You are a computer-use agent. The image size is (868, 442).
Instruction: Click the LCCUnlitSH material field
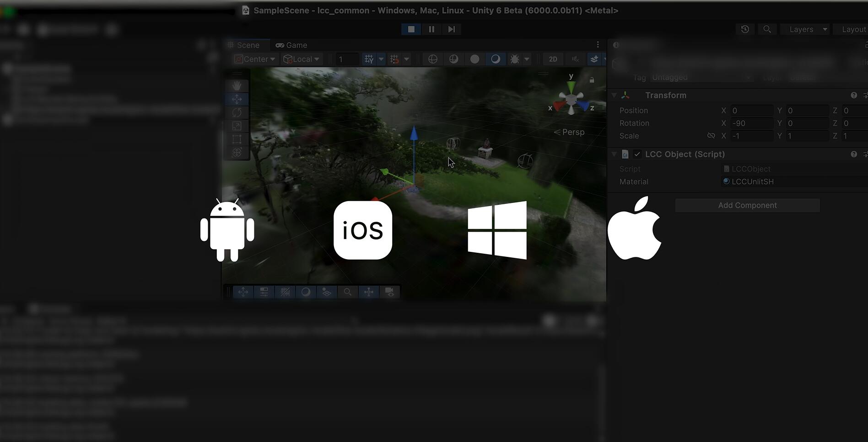tap(794, 181)
